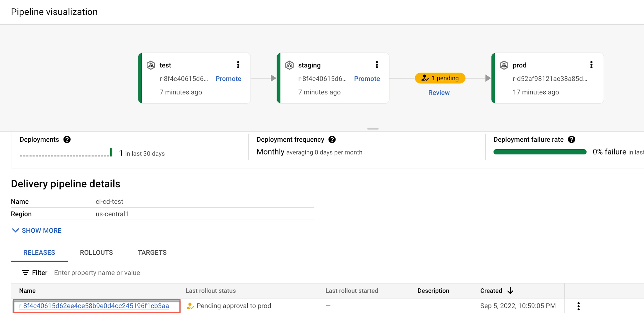This screenshot has width=644, height=313.
Task: Click the pipeline visualization resize handle
Action: (373, 129)
